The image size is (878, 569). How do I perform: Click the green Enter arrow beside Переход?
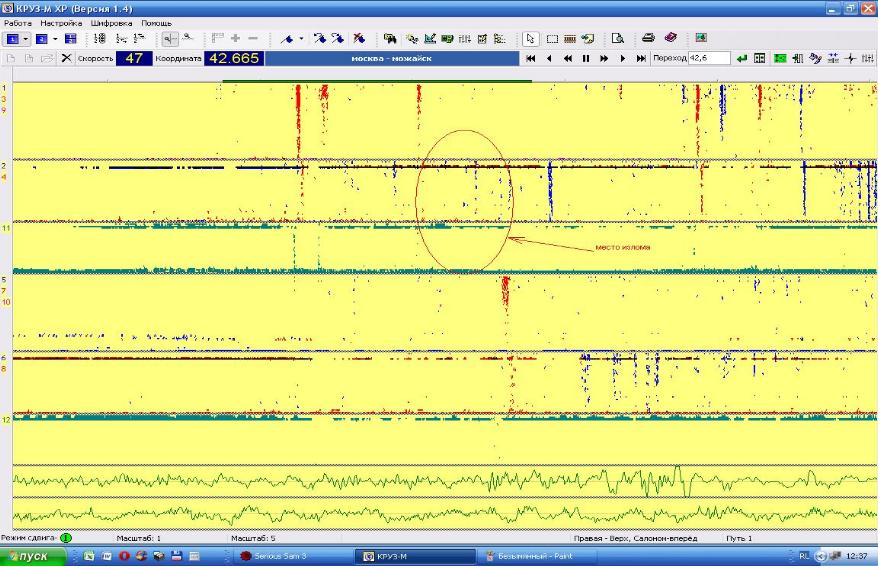(x=741, y=59)
